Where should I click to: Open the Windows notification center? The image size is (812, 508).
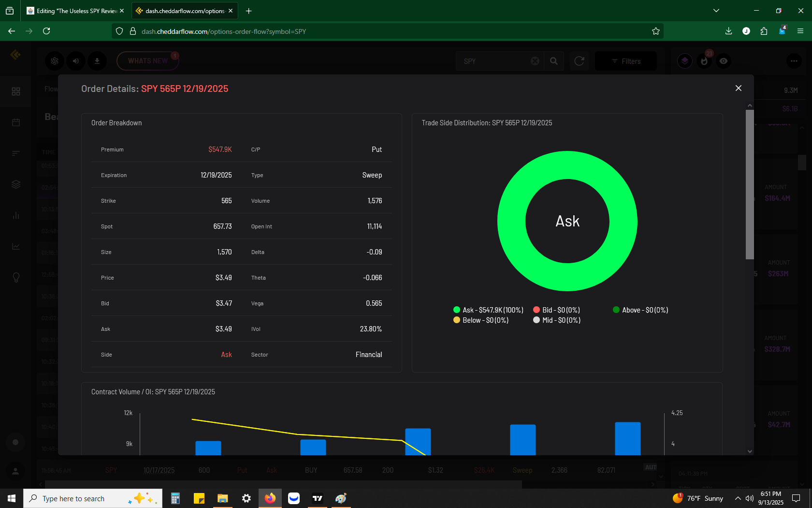[796, 498]
